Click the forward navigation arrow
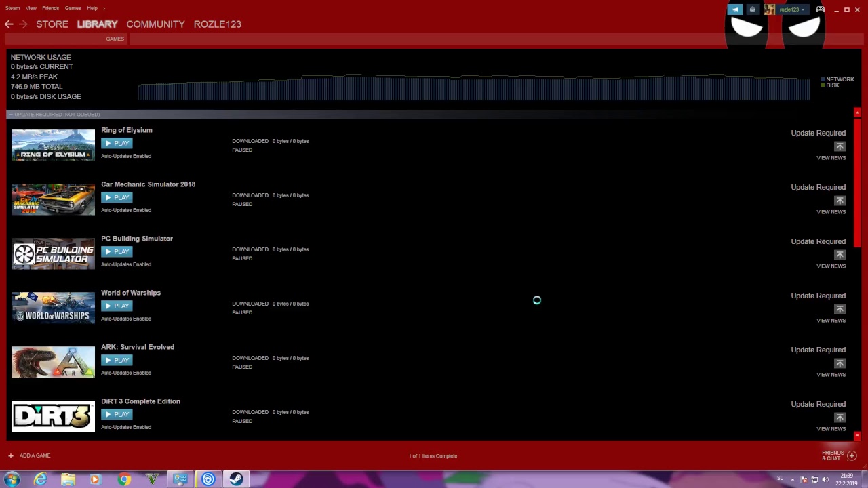The width and height of the screenshot is (868, 488). (x=23, y=24)
